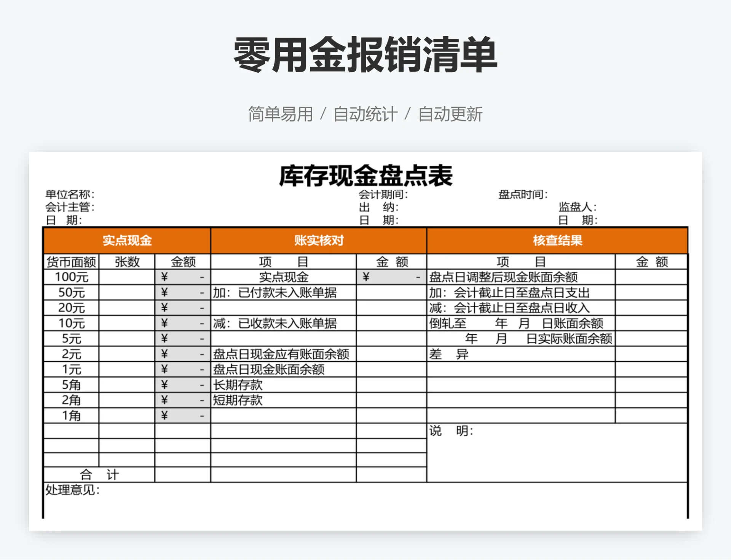Click the 差异 result row
Screen dimensions: 731x560
click(x=445, y=354)
